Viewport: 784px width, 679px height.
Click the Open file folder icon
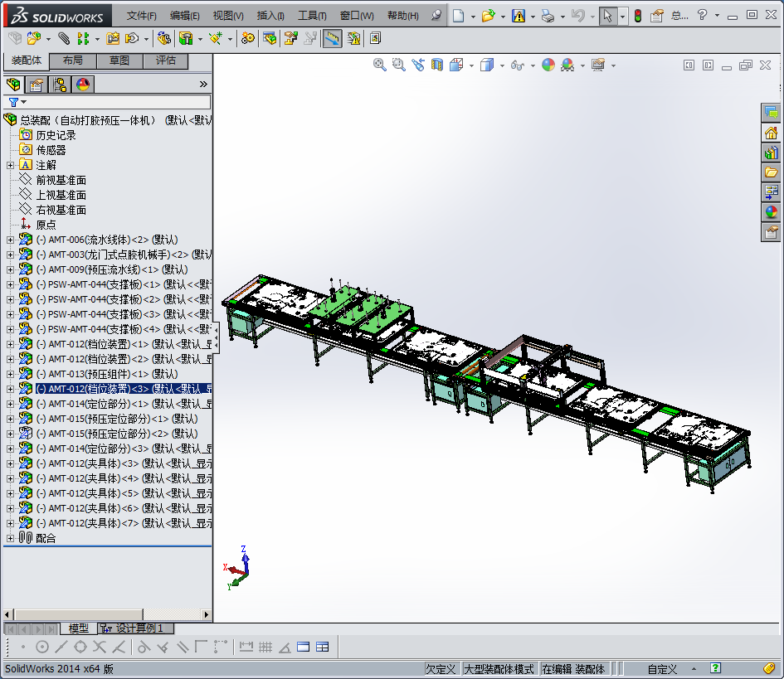pos(488,16)
